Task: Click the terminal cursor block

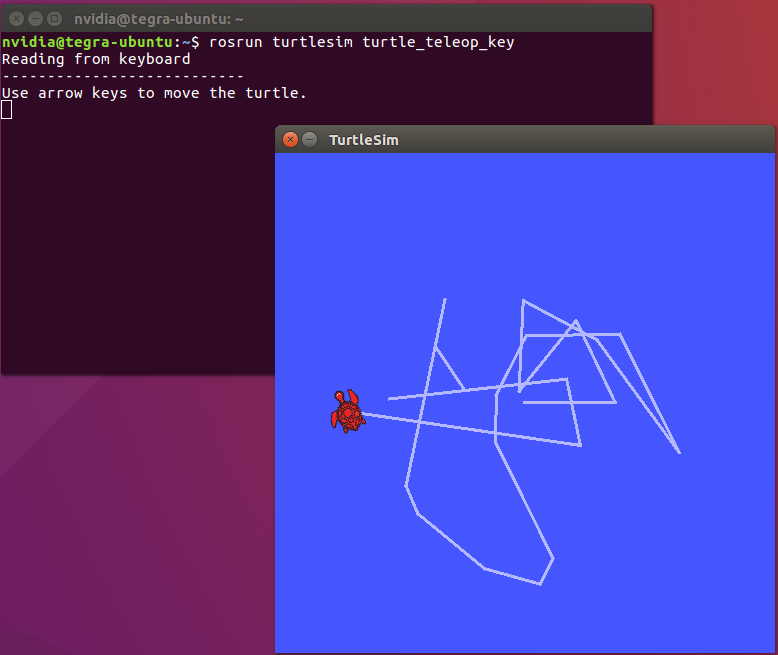Action: coord(6,110)
